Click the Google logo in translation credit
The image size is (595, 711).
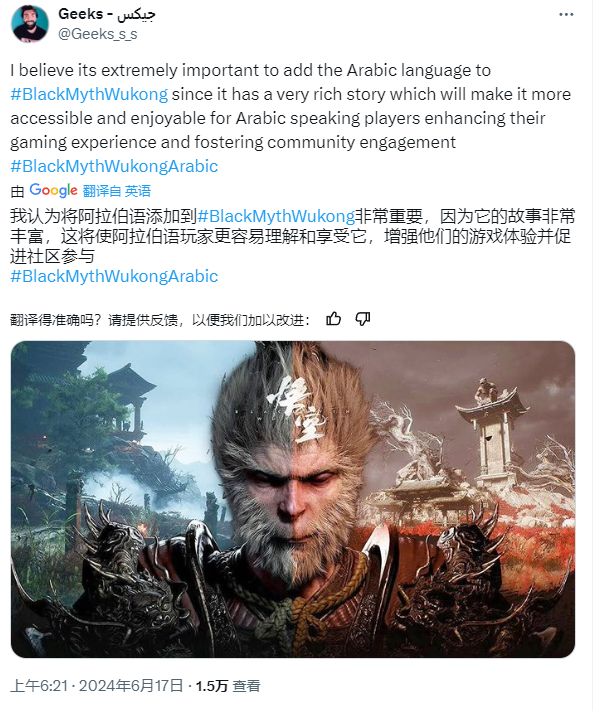[x=54, y=190]
